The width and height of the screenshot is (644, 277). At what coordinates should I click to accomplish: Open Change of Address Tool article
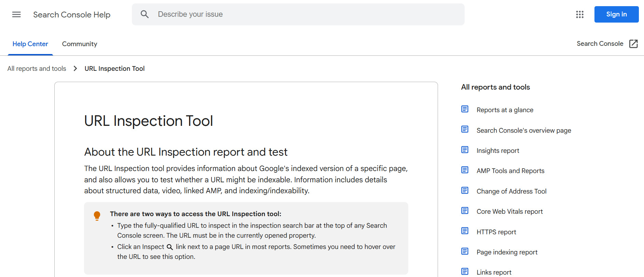pyautogui.click(x=511, y=192)
